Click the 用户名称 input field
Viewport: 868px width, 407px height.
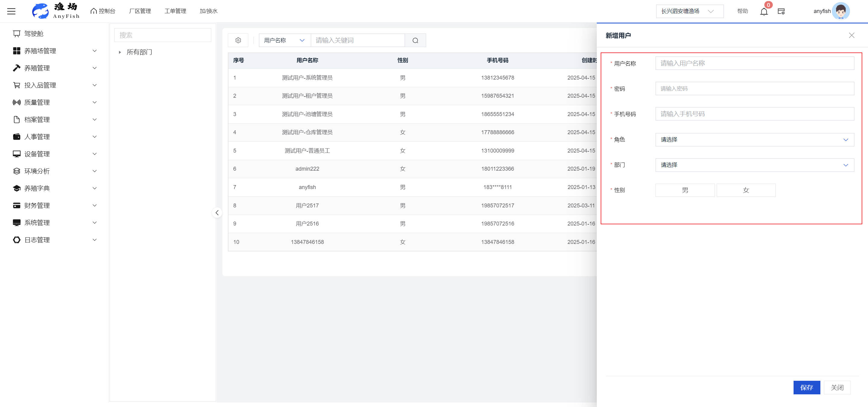tap(754, 63)
